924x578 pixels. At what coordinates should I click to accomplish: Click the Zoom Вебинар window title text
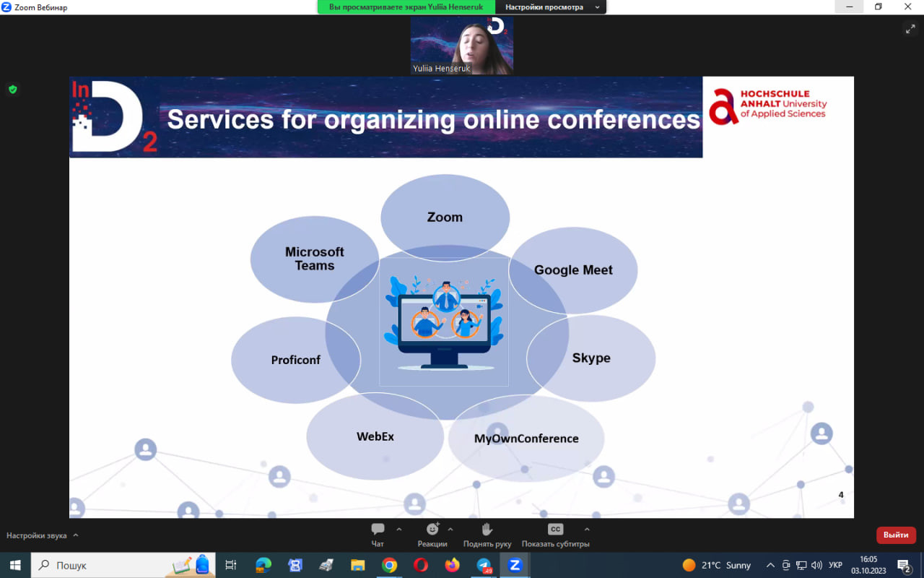(41, 7)
